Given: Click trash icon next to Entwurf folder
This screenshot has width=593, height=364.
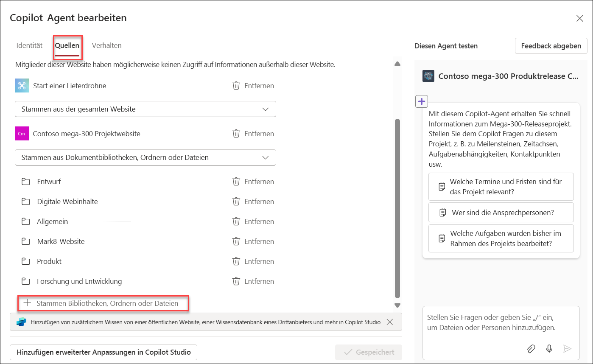Looking at the screenshot, I should click(236, 182).
